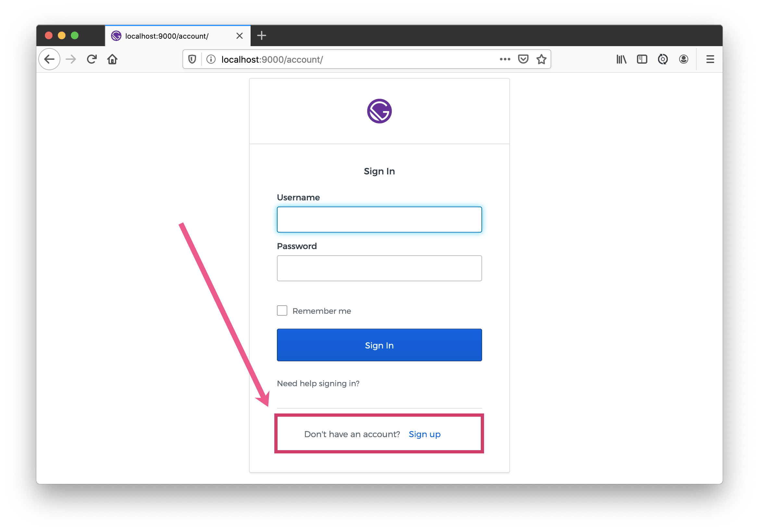Screen dimensions: 759x532
Task: Enable the Remember me checkbox
Action: (282, 311)
